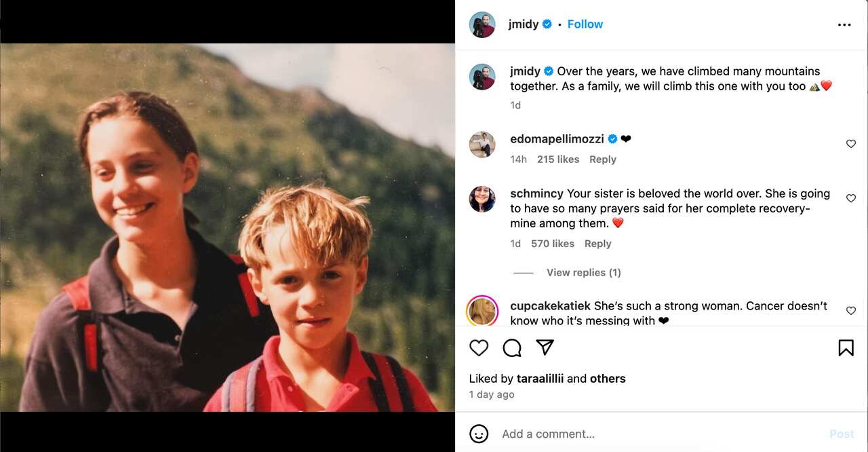The image size is (868, 452).
Task: Open the three-dot more options menu
Action: (844, 25)
